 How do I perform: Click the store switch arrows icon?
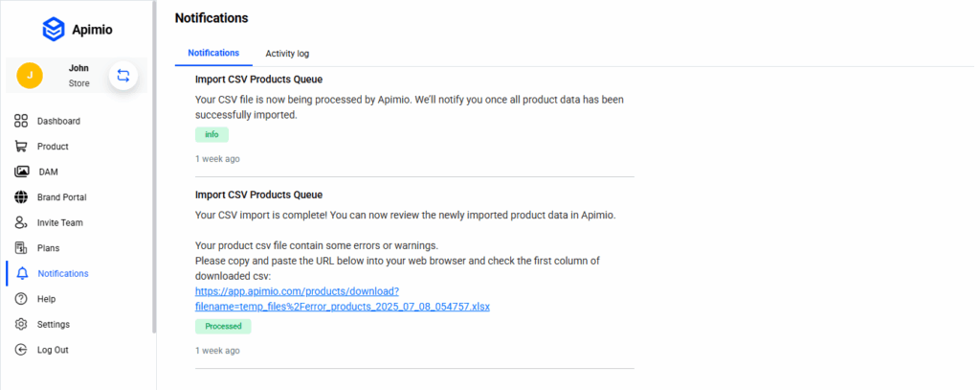(122, 75)
